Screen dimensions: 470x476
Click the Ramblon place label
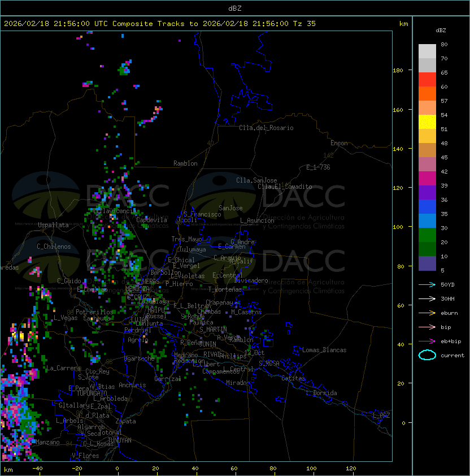185,163
